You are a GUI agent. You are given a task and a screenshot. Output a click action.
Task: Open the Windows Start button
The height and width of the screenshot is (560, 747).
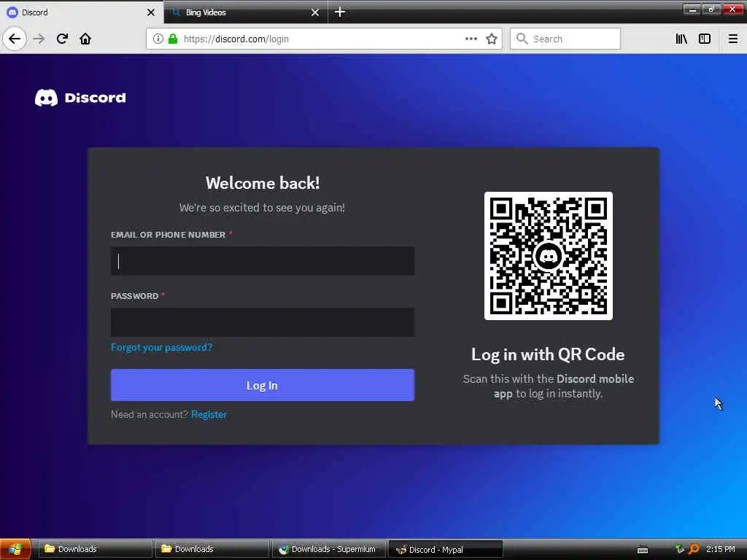pyautogui.click(x=16, y=549)
